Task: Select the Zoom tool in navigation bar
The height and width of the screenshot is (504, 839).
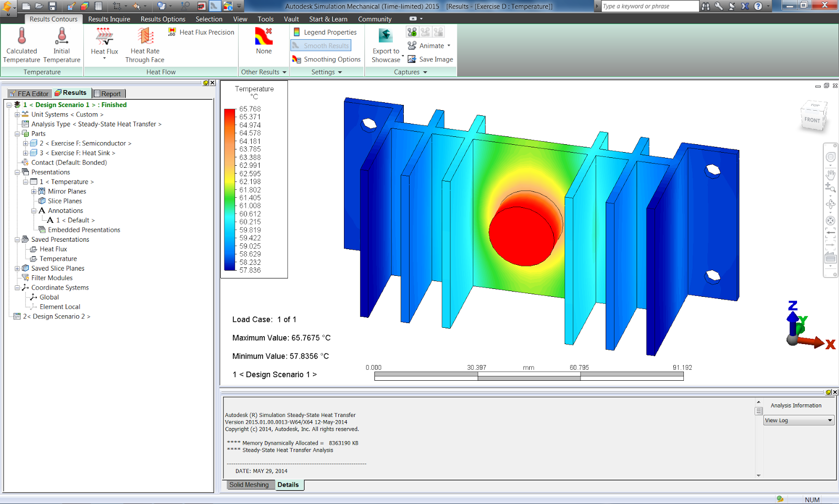Action: [x=831, y=187]
